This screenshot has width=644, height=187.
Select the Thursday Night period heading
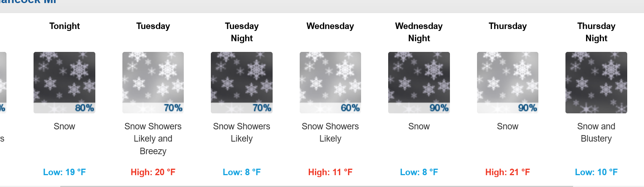point(596,32)
